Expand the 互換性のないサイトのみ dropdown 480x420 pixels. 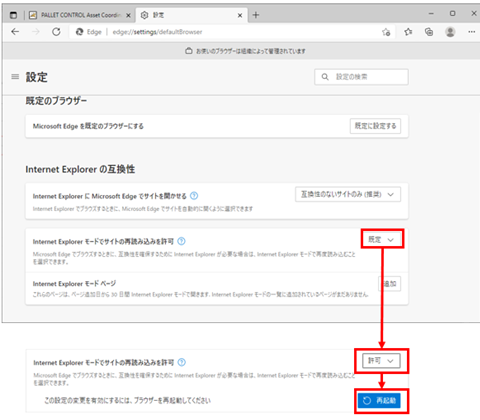click(x=348, y=194)
